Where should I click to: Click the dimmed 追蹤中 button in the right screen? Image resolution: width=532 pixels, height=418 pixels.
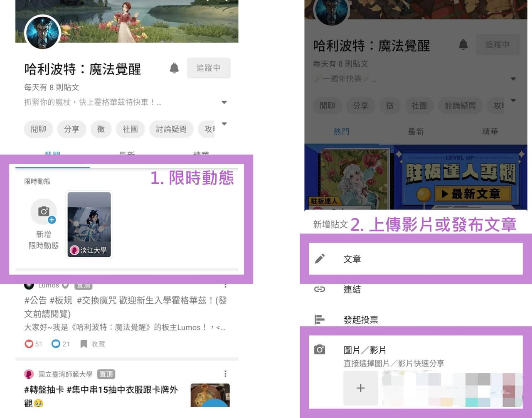pos(498,44)
